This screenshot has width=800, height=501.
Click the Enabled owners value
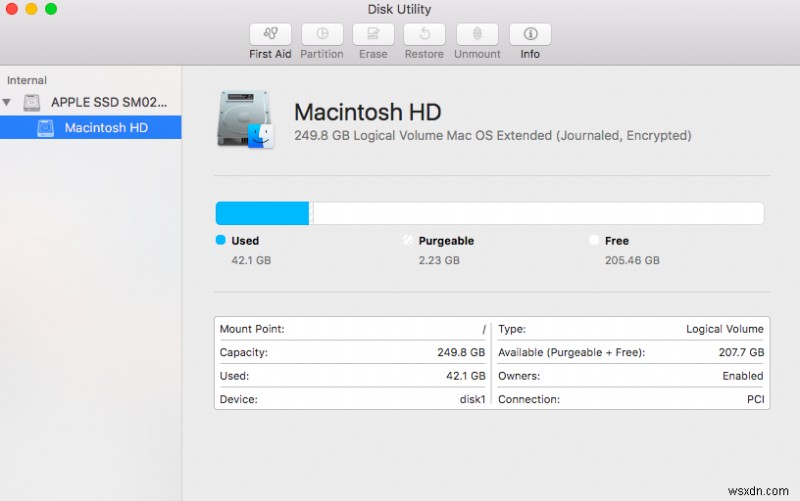743,376
